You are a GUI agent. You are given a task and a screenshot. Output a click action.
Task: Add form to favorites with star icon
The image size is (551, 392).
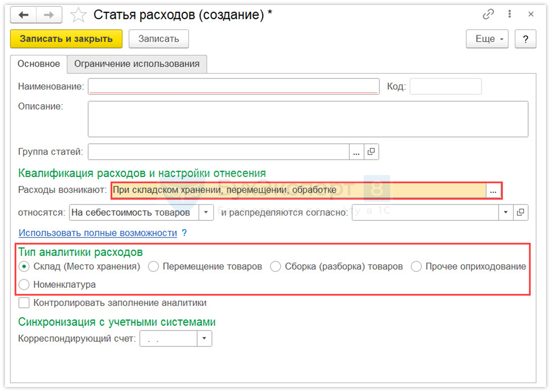(x=78, y=15)
